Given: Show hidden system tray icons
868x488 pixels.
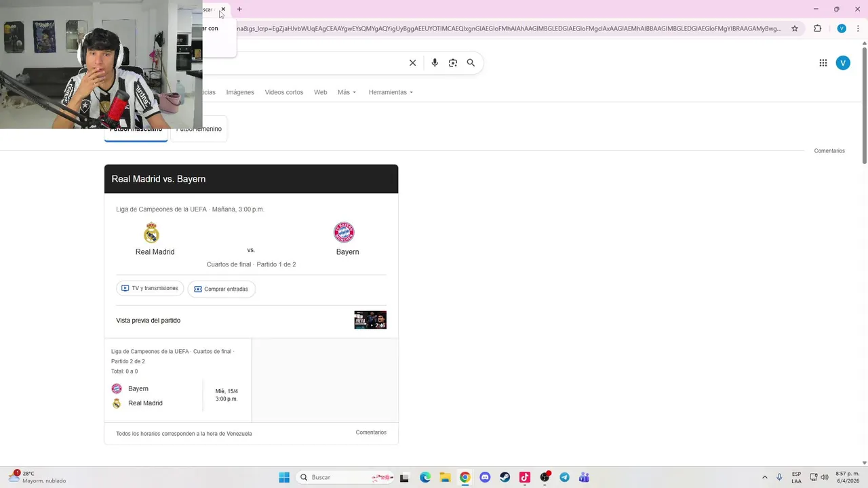Looking at the screenshot, I should click(x=765, y=477).
